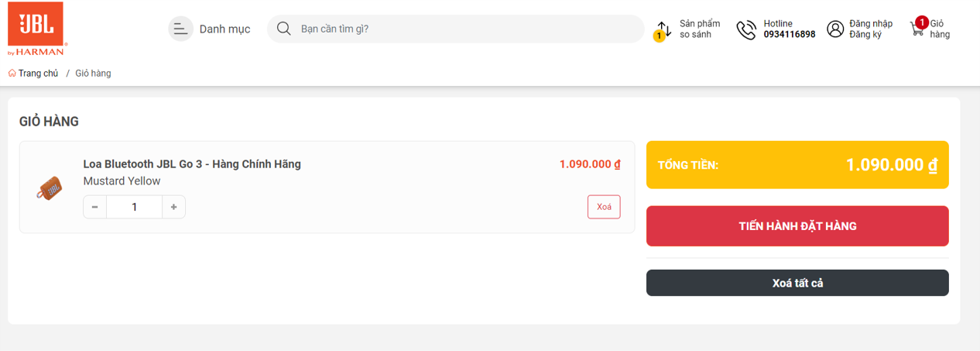This screenshot has height=351, width=980.
Task: Click the Đăng ký link
Action: [x=865, y=35]
